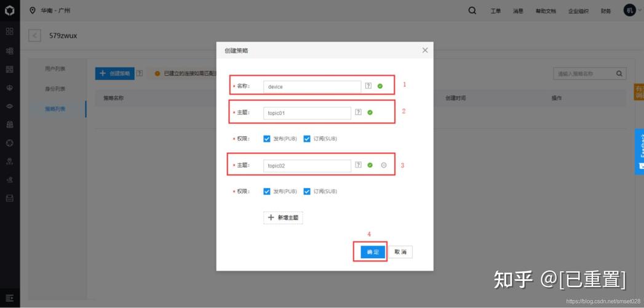This screenshot has width=644, height=308.
Task: Open 企业组织 in the top bar
Action: (x=578, y=11)
